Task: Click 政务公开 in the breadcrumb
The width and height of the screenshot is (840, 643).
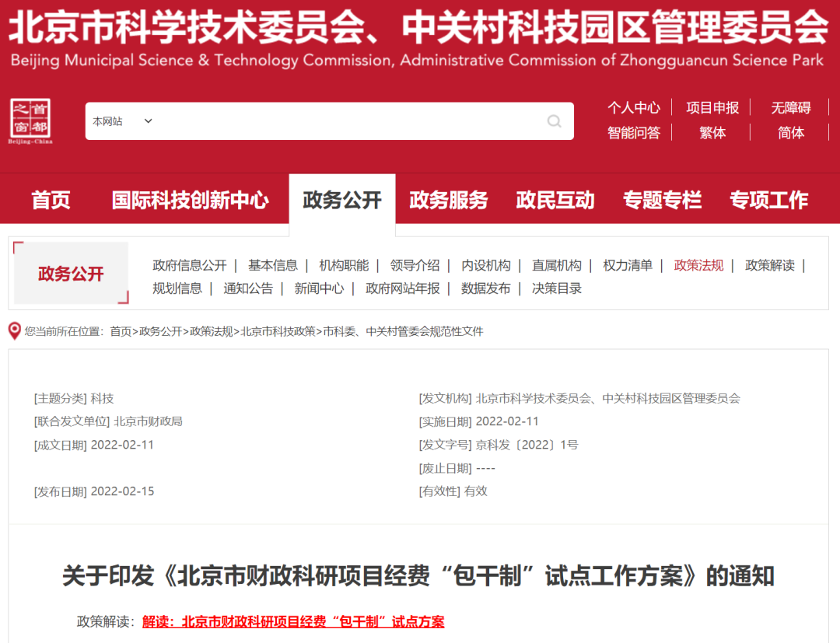Action: pos(161,331)
